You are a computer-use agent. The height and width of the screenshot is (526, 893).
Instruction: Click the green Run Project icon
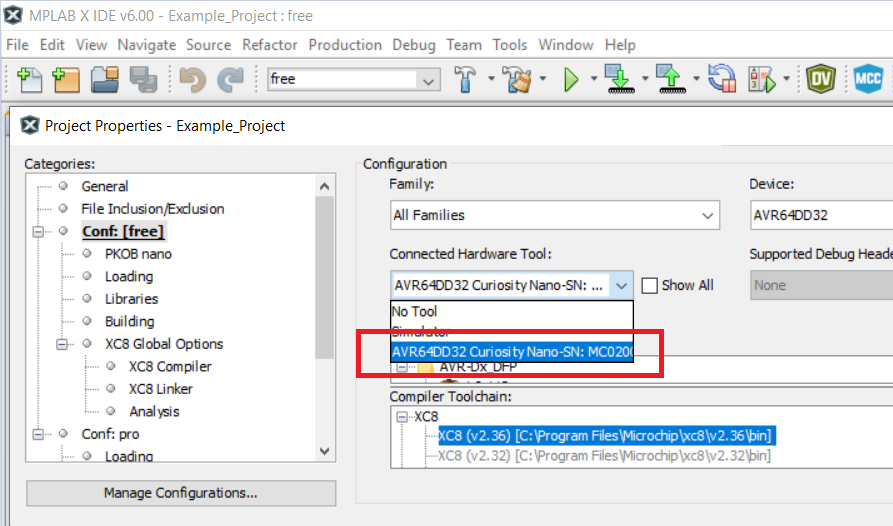571,79
